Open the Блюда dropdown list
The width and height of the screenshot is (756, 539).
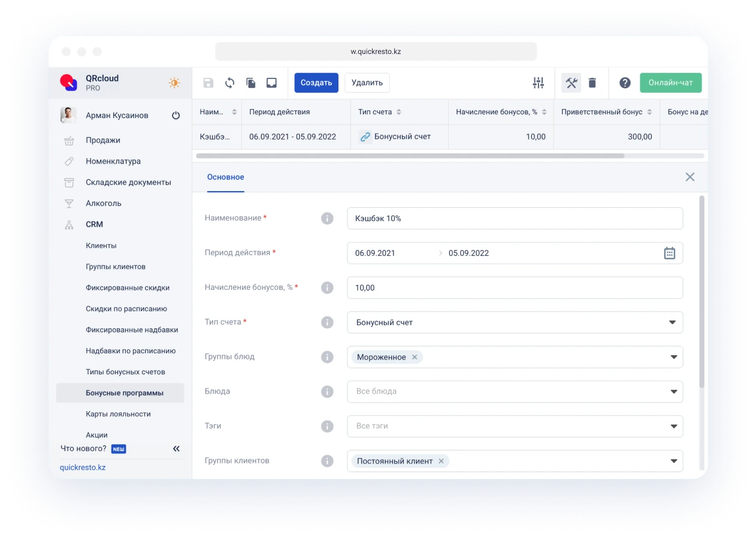tap(672, 392)
